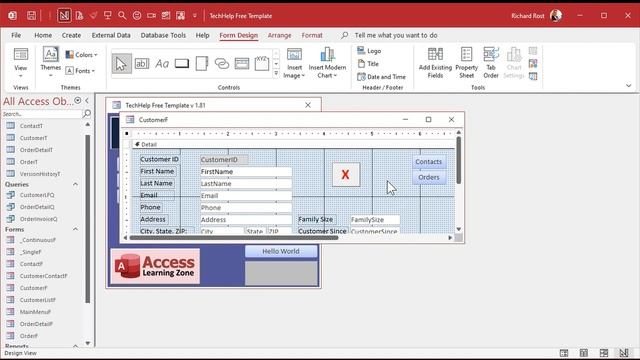Image resolution: width=640 pixels, height=360 pixels.
Task: Select the Navigation Control tool
Action: point(242,64)
